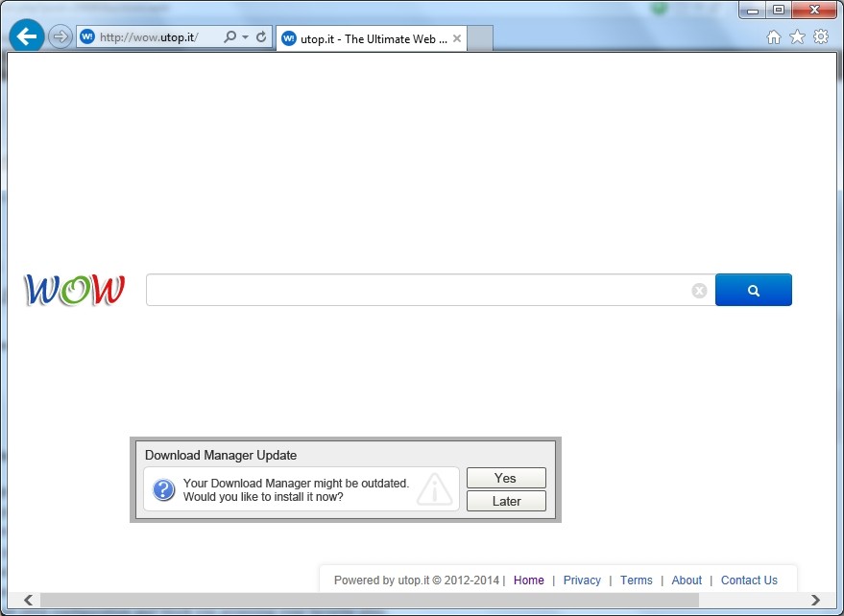Click the horizontal scrollbar left arrow
Viewport: 844px width, 616px height.
pyautogui.click(x=28, y=600)
